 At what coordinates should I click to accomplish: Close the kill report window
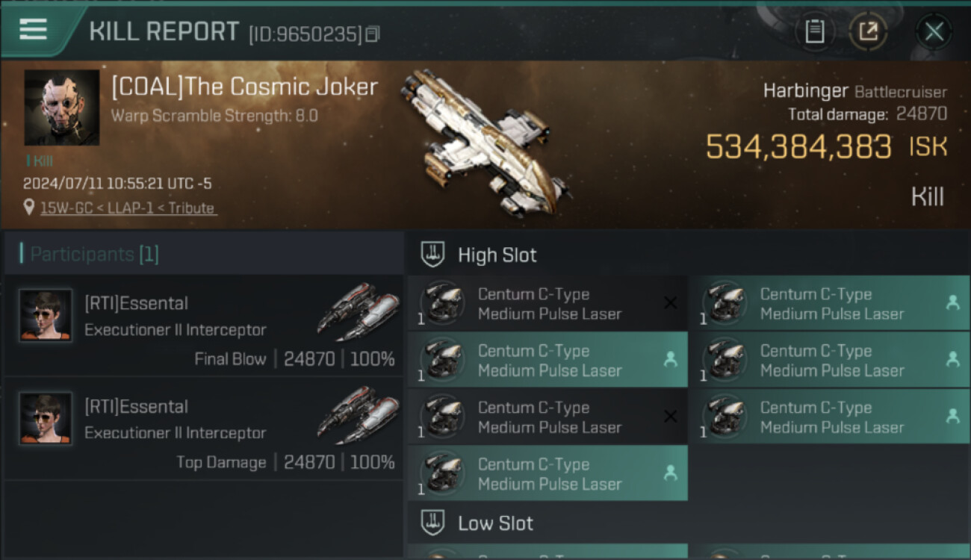coord(934,32)
